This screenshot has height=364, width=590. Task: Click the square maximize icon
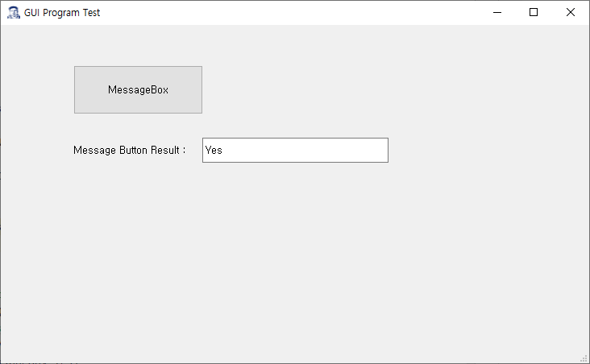pos(534,12)
